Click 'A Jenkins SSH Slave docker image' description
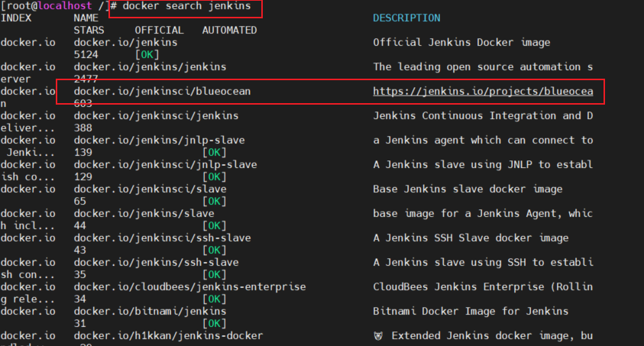This screenshot has width=644, height=346. click(471, 238)
